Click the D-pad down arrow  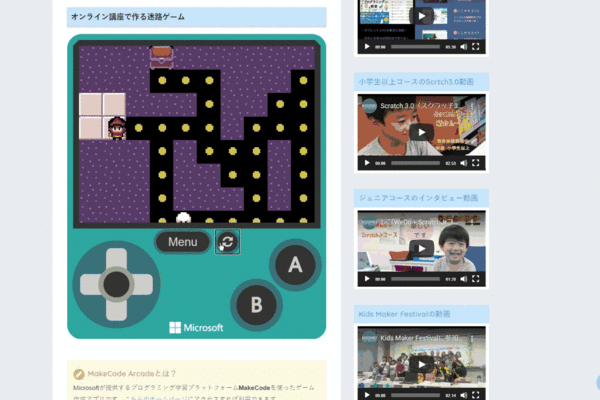tap(116, 309)
